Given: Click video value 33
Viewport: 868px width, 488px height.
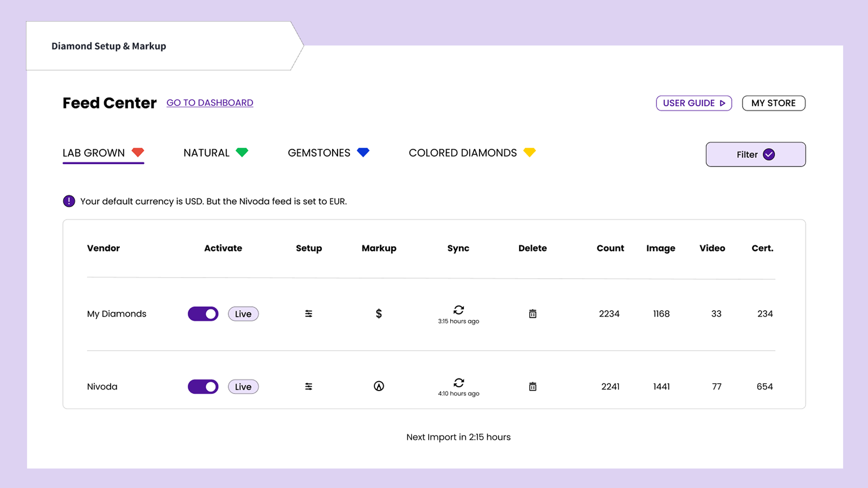Looking at the screenshot, I should (x=716, y=314).
